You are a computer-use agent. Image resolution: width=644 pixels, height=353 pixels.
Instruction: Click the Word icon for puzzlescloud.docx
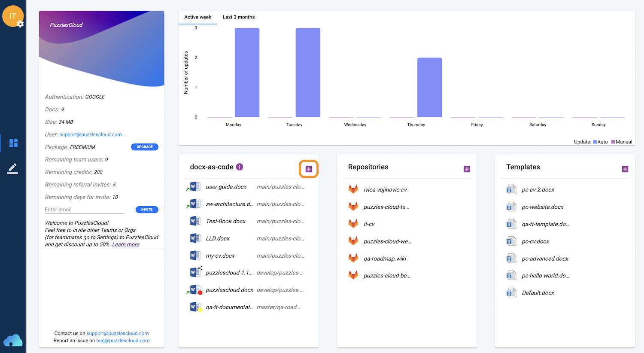pyautogui.click(x=195, y=290)
